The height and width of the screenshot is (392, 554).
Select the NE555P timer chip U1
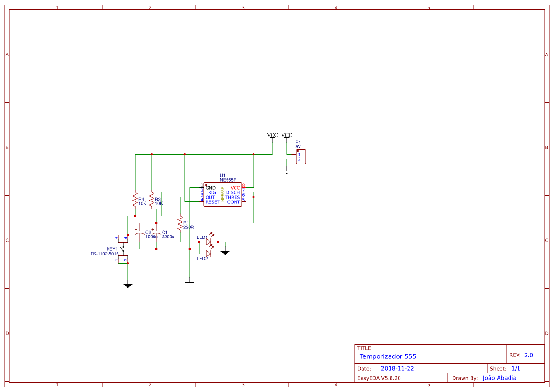[223, 195]
